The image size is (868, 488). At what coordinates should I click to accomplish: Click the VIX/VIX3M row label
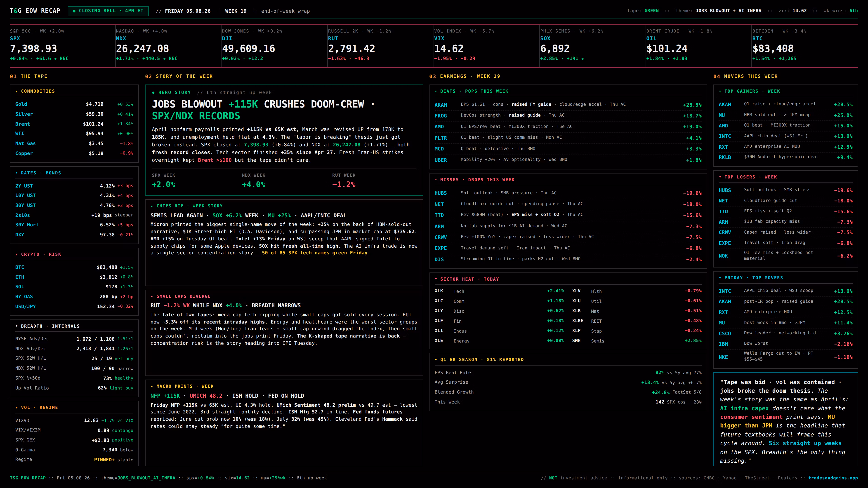tap(28, 430)
